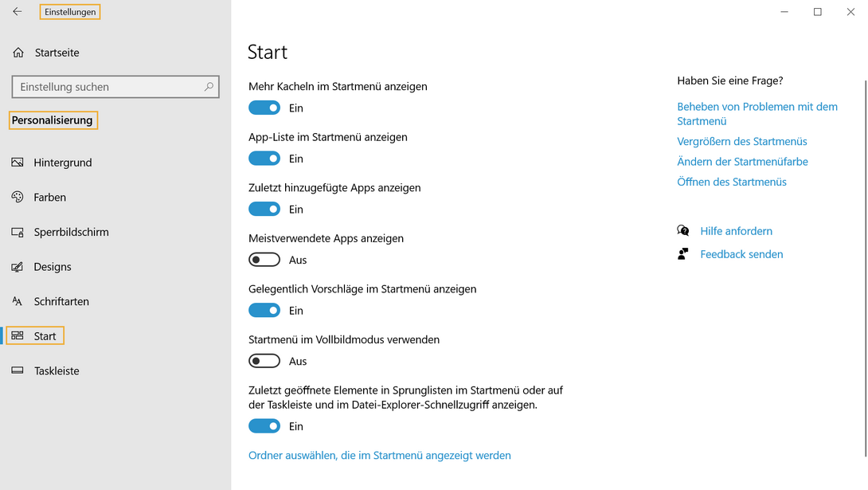
Task: Open Ändern der Startmenüfarbe
Action: click(742, 161)
